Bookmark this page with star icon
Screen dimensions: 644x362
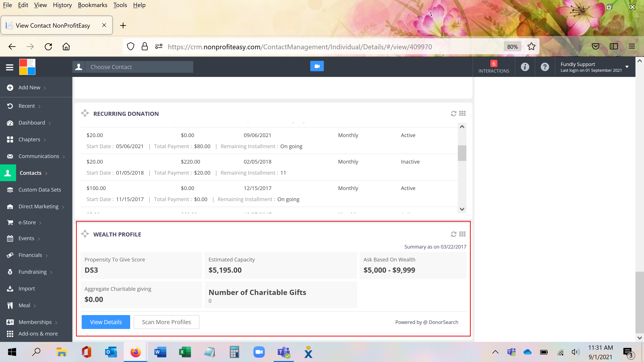tap(531, 46)
